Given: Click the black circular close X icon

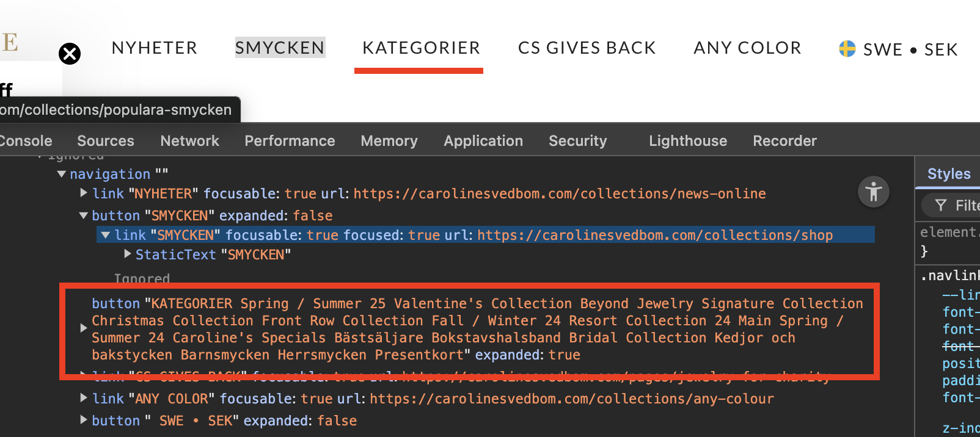Looking at the screenshot, I should click(70, 54).
